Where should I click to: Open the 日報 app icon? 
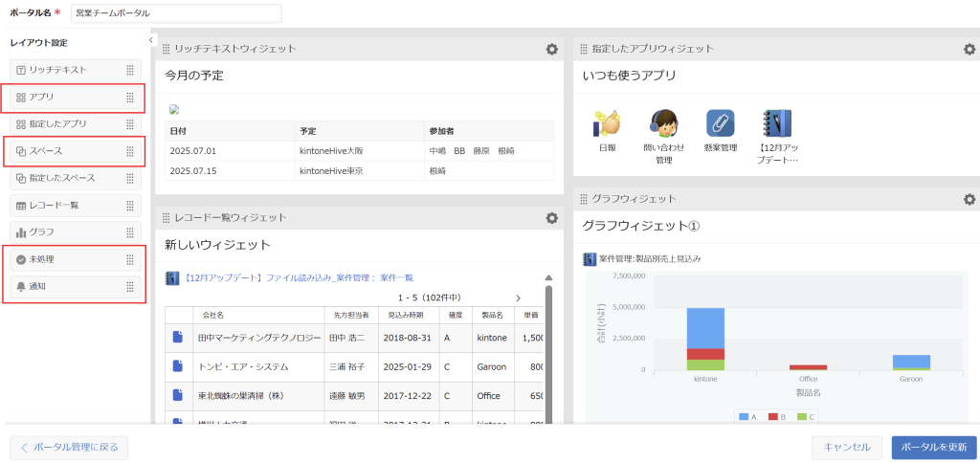(607, 123)
